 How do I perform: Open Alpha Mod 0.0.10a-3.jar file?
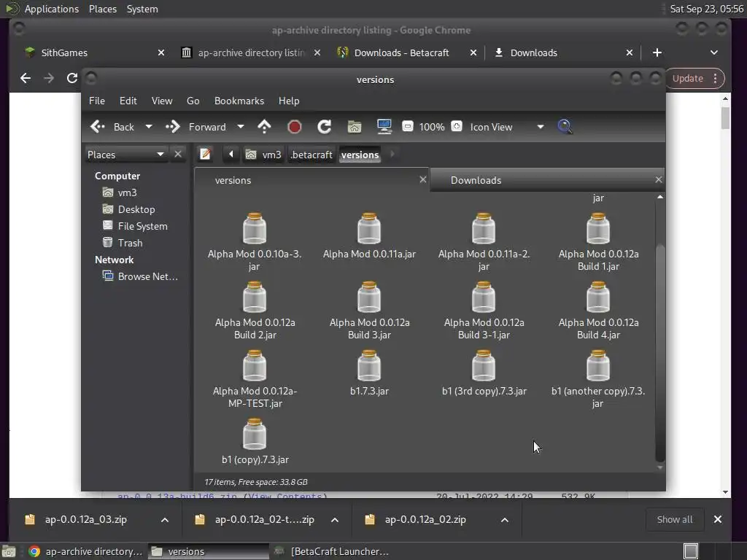click(x=255, y=242)
